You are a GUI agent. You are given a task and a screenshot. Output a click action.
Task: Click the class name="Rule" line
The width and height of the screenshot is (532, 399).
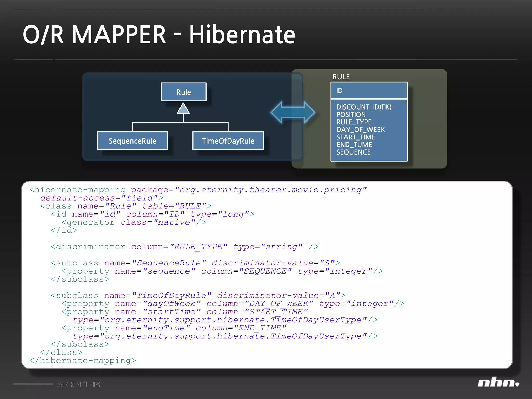click(126, 206)
